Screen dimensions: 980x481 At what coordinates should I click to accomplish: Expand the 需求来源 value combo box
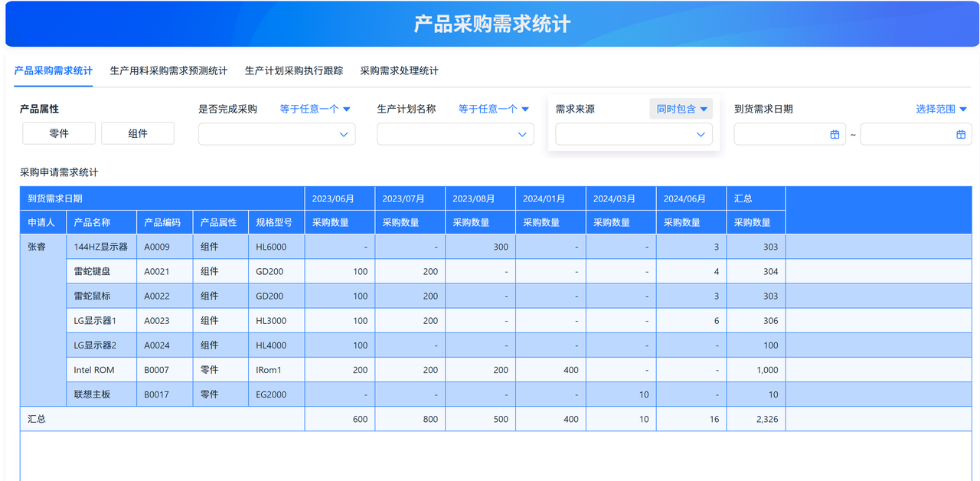[x=634, y=134]
